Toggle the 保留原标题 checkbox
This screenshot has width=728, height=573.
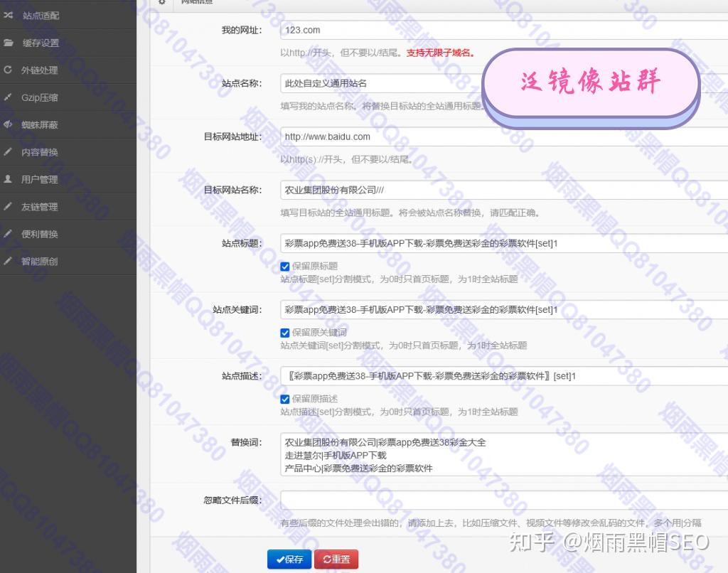pyautogui.click(x=285, y=267)
